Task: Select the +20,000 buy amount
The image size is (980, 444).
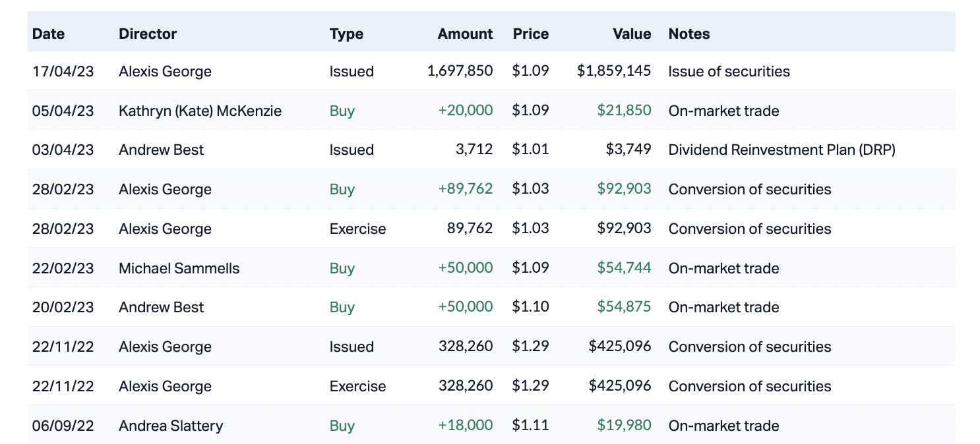Action: [465, 111]
